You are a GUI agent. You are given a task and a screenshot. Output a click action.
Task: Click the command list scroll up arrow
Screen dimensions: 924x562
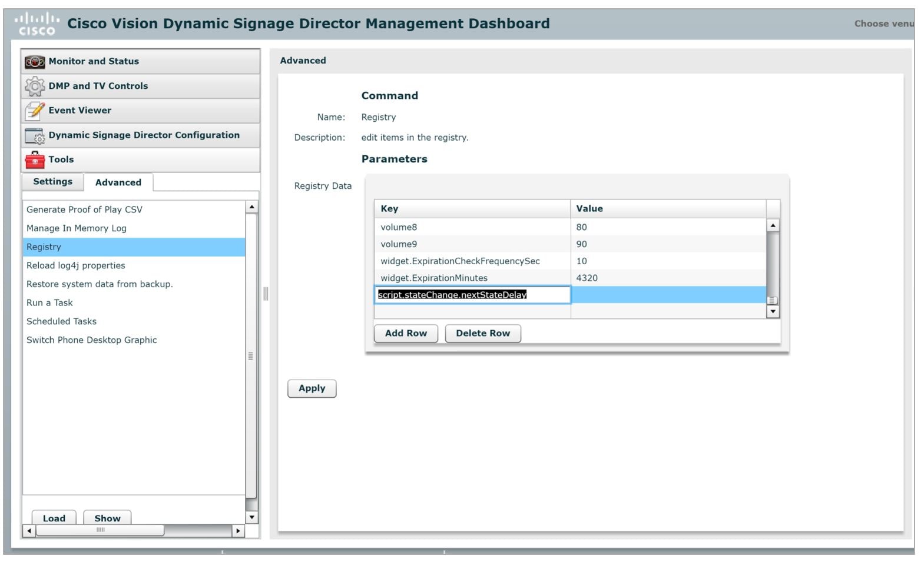pos(251,207)
